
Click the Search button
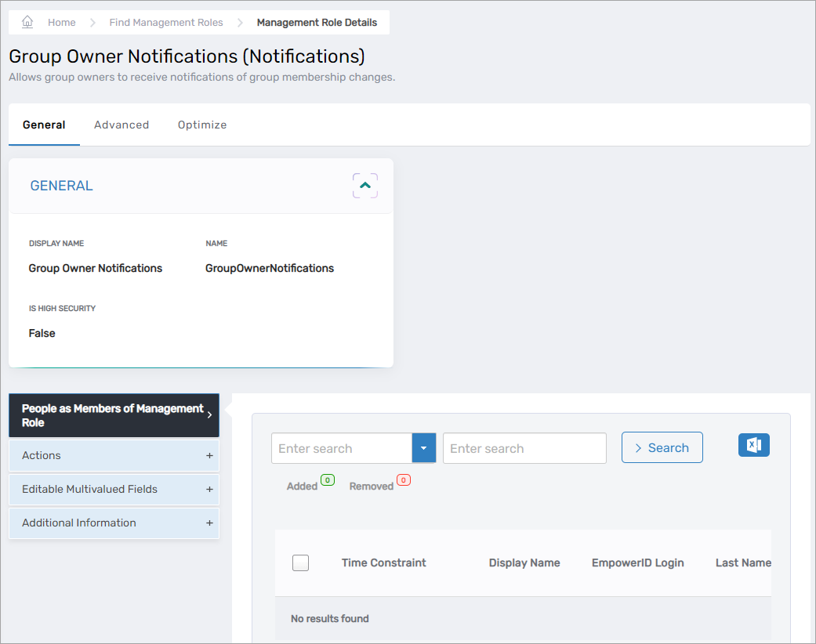click(x=662, y=447)
